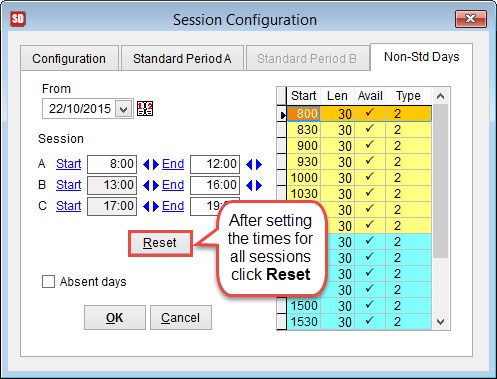This screenshot has height=379, width=497.
Task: Toggle Avail checkmark in the 800 row
Action: (x=370, y=114)
